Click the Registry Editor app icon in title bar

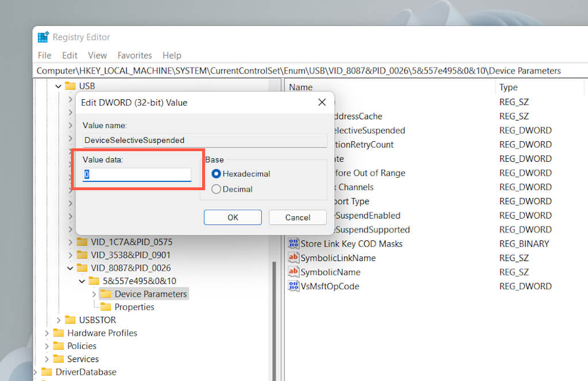coord(43,37)
